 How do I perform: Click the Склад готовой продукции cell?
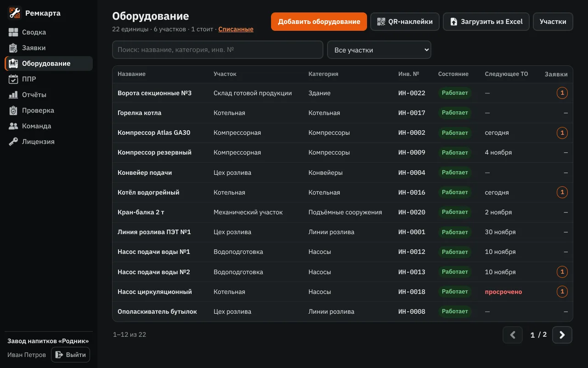coord(253,93)
